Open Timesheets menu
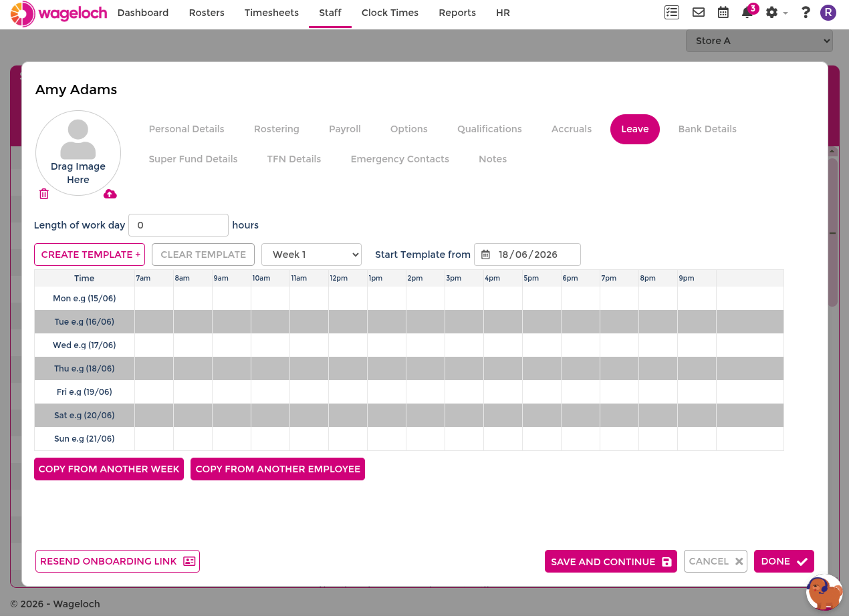 pyautogui.click(x=271, y=13)
